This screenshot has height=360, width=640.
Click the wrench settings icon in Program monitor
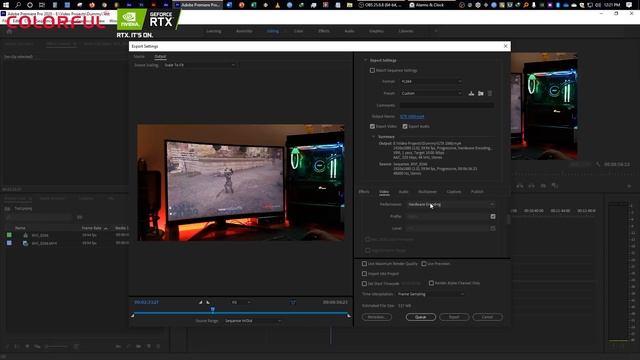tap(598, 164)
